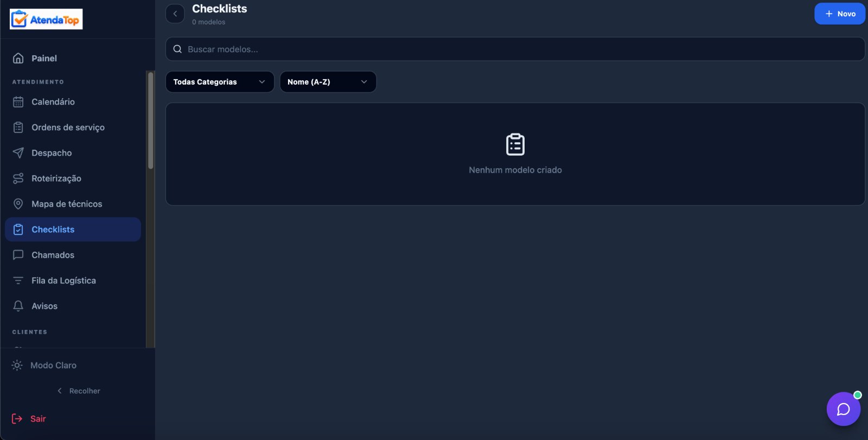Open Painel in the sidebar
The image size is (868, 440).
(73, 58)
